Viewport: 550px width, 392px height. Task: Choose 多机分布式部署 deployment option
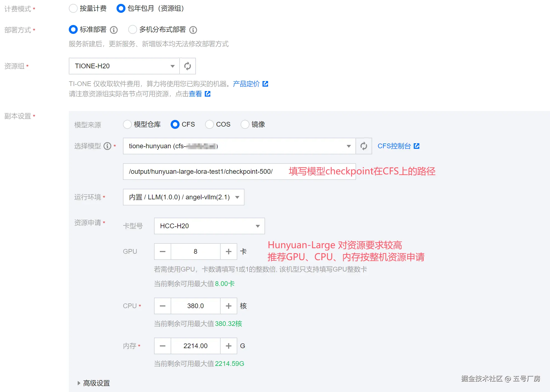pyautogui.click(x=133, y=30)
